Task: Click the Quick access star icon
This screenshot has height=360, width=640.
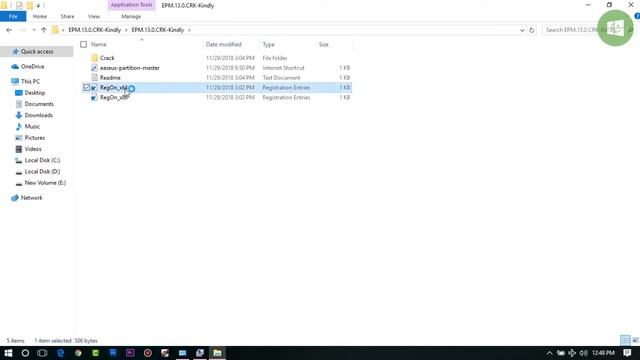Action: click(16, 51)
